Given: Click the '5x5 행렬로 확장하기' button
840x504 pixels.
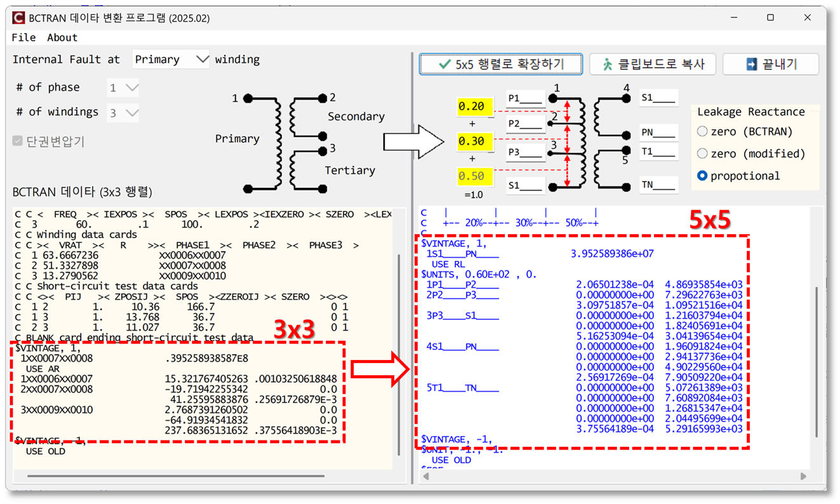Looking at the screenshot, I should point(501,64).
